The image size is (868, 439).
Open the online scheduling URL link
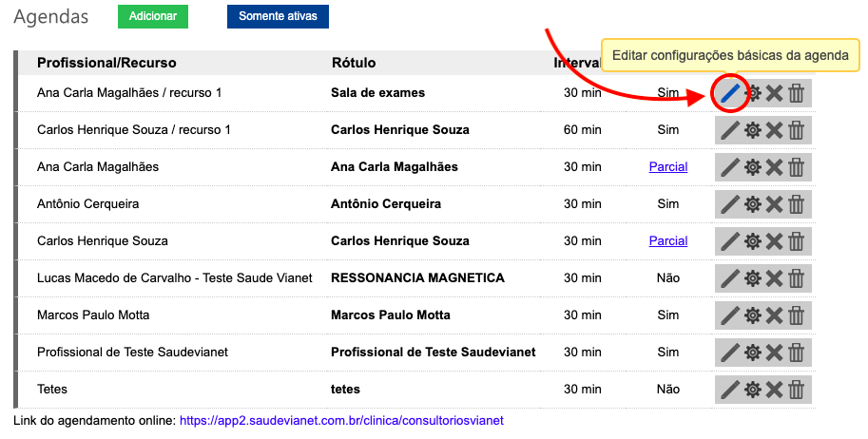coord(340,420)
